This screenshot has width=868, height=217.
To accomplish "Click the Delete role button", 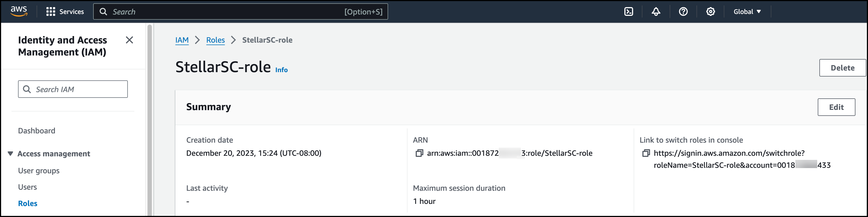I will click(842, 68).
